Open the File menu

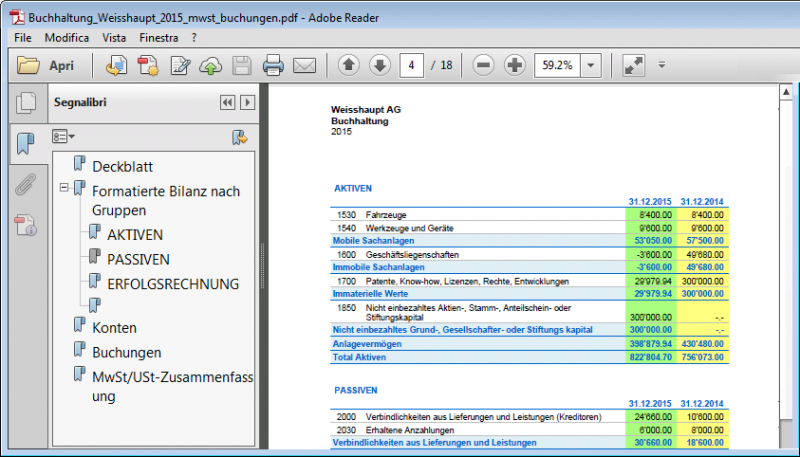click(23, 38)
